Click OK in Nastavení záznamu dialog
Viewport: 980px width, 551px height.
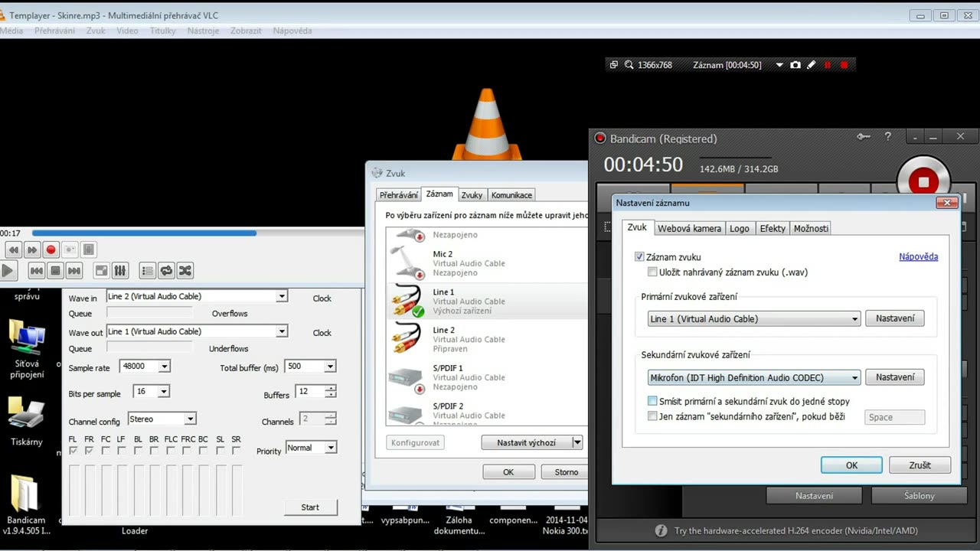pos(851,465)
